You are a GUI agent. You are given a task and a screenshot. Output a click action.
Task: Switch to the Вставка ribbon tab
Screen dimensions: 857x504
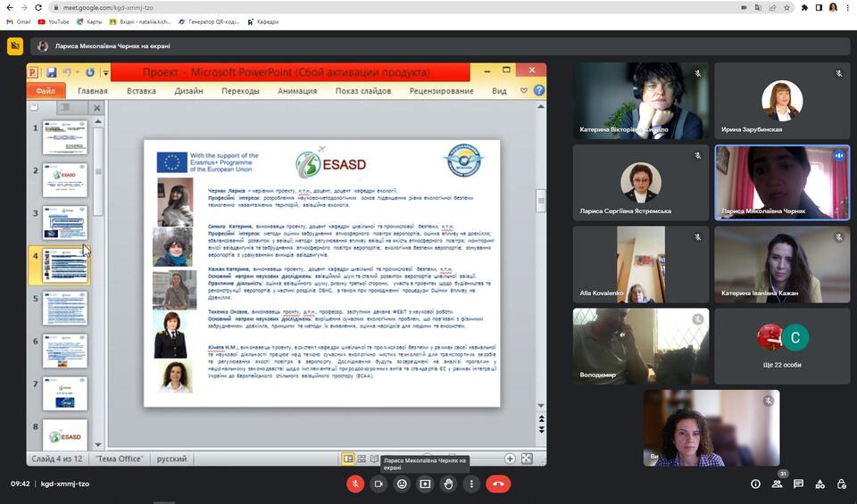pos(141,91)
